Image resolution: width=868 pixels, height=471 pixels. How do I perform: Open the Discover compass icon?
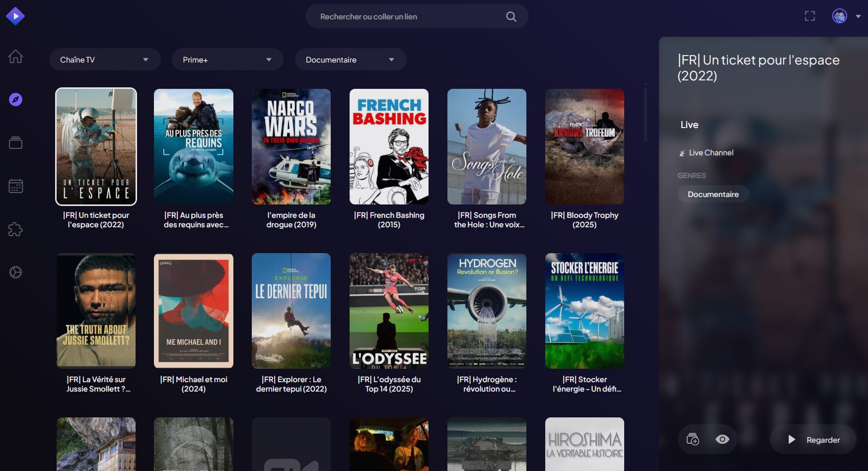coord(15,100)
